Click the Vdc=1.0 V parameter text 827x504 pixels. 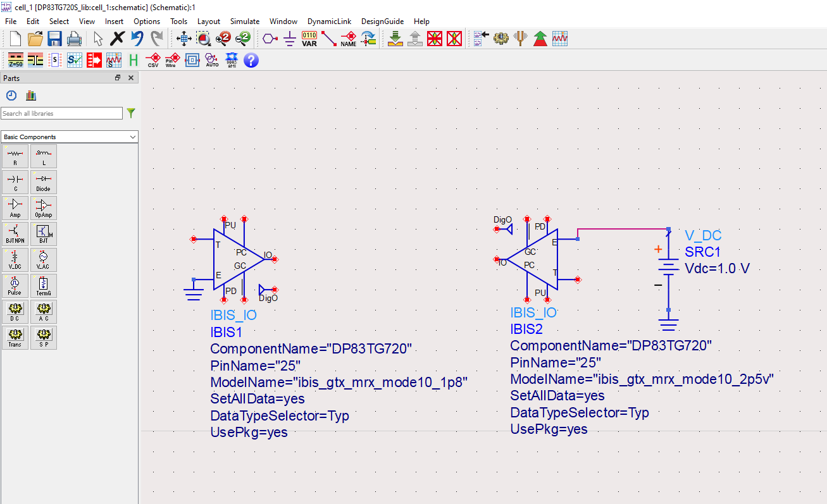tap(717, 268)
